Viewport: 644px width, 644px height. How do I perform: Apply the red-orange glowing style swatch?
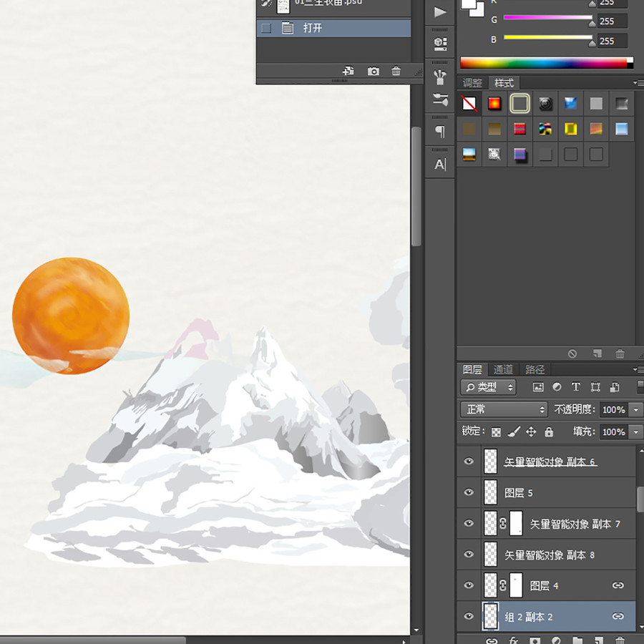[x=494, y=104]
